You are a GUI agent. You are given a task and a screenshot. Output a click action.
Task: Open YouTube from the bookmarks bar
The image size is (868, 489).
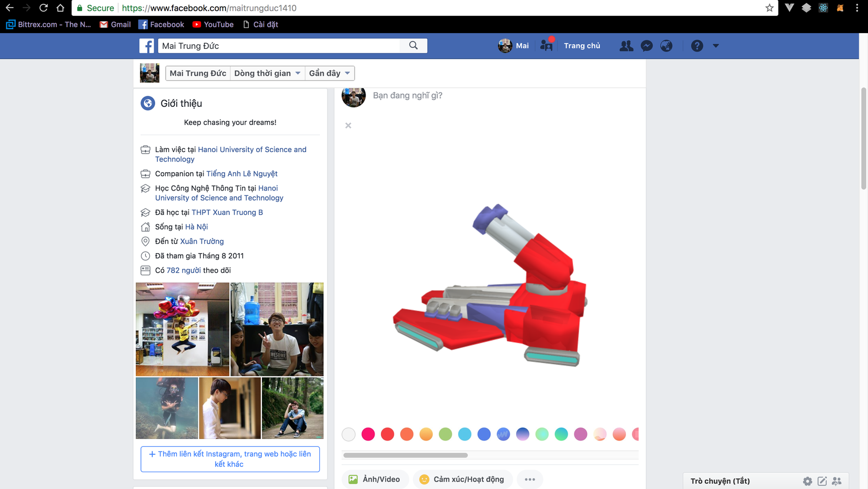click(213, 24)
